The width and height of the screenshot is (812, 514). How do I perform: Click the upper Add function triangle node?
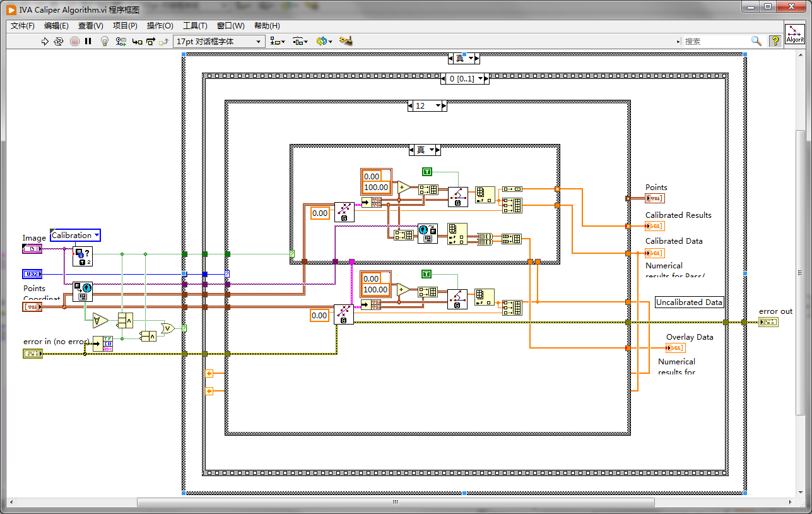[403, 187]
